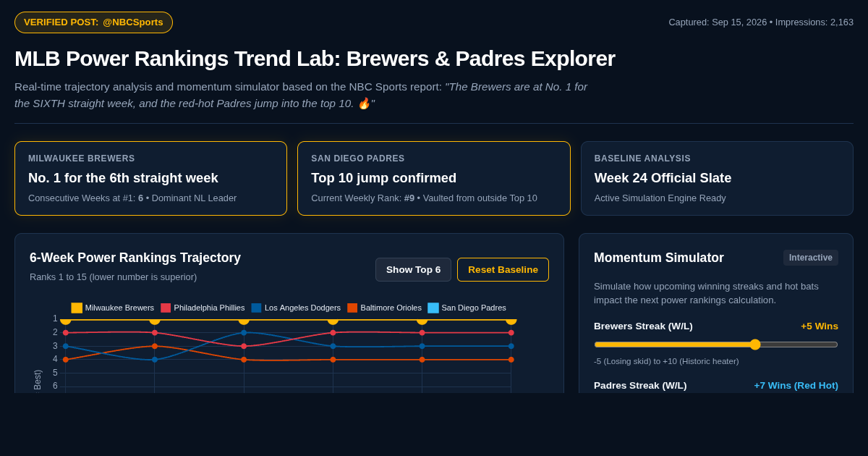
Task: Click the 'Brewers Streak (W/L)' label
Action: [643, 326]
